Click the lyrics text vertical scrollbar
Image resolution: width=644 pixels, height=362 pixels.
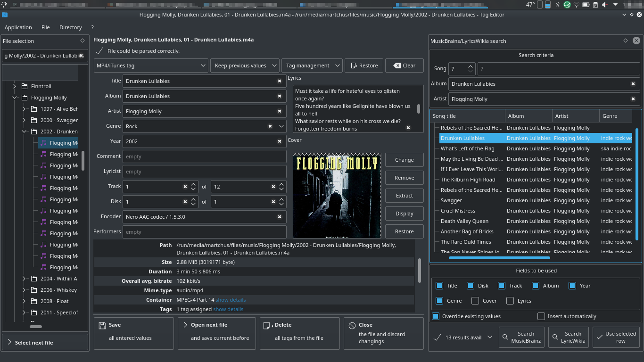pyautogui.click(x=418, y=109)
